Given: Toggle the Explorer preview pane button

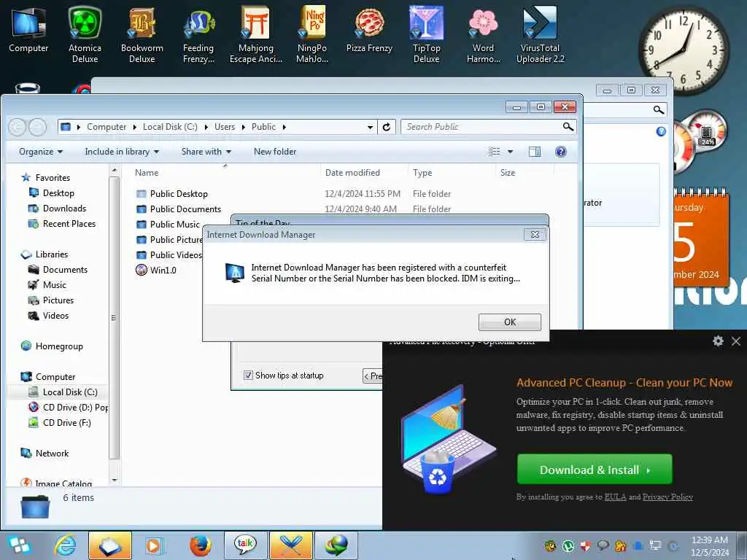Looking at the screenshot, I should click(x=535, y=152).
